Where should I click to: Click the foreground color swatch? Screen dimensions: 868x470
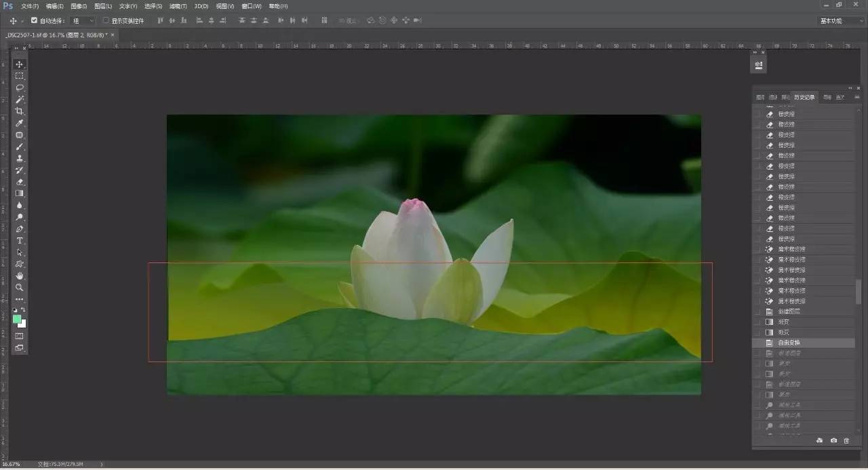click(17, 319)
